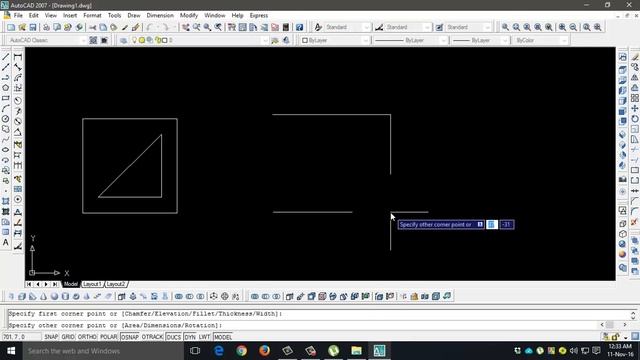Open Layer Properties Manager icon
Screen dimensions: 640x360
click(123, 40)
